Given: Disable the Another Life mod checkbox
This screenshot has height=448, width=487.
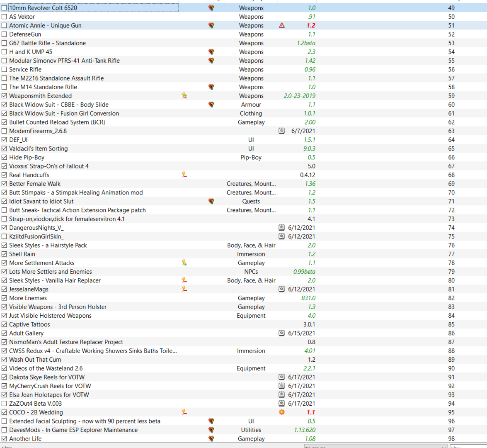Looking at the screenshot, I should coord(4,439).
